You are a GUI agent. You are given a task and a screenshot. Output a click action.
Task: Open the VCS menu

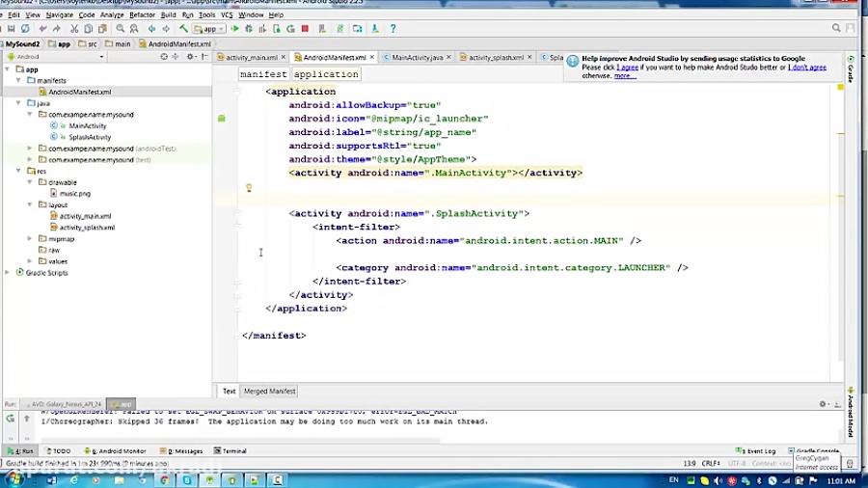click(x=227, y=14)
